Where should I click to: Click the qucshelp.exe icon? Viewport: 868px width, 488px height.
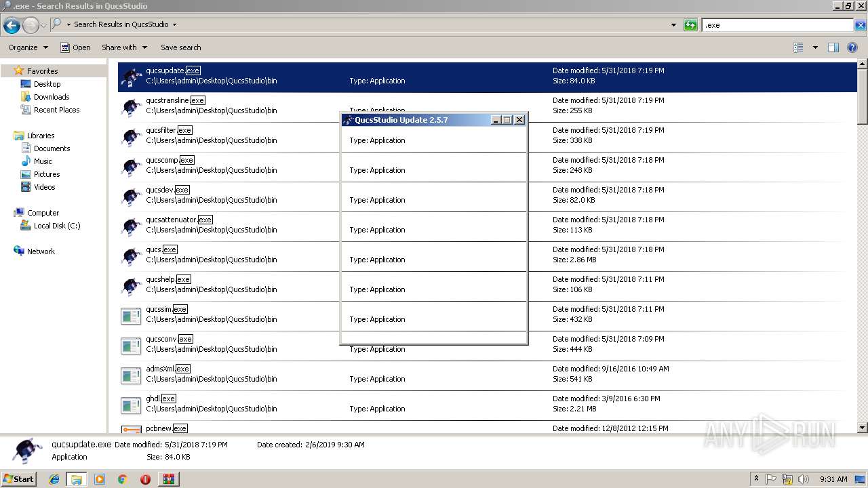[x=130, y=285]
